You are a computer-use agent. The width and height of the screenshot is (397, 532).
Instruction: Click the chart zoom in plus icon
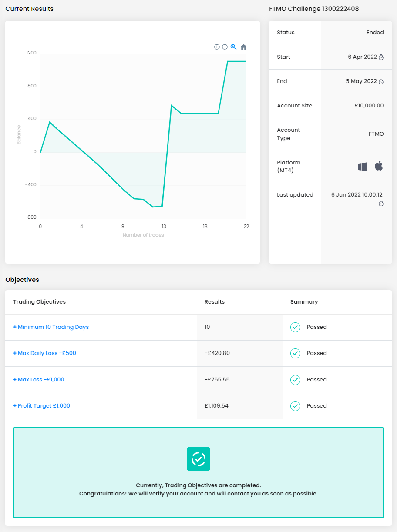click(x=217, y=47)
